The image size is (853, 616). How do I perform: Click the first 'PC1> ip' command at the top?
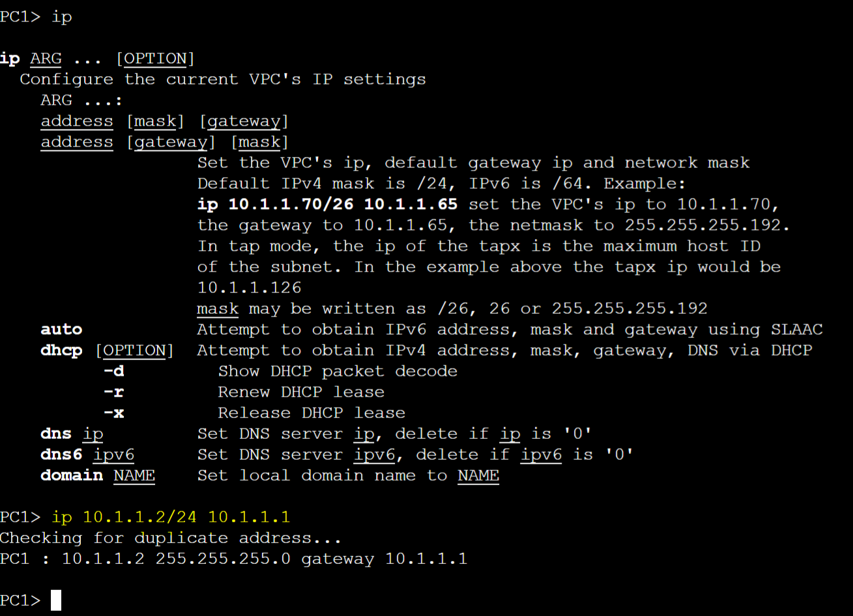pos(36,17)
